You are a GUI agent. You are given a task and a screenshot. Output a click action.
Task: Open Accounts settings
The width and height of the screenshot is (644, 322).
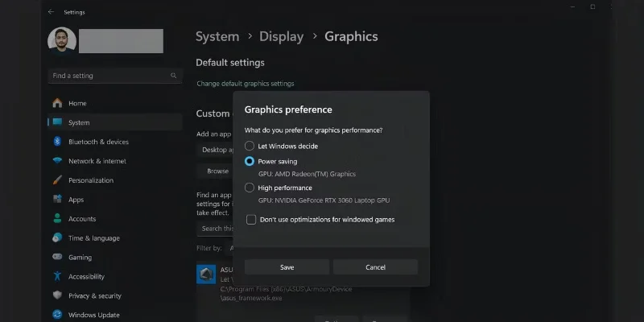(82, 219)
